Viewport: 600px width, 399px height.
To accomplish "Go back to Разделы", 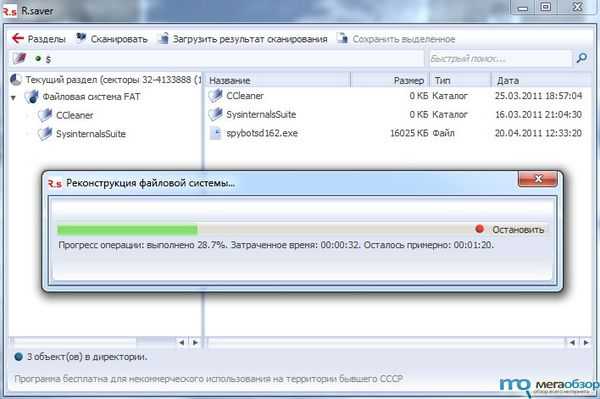I will point(46,39).
